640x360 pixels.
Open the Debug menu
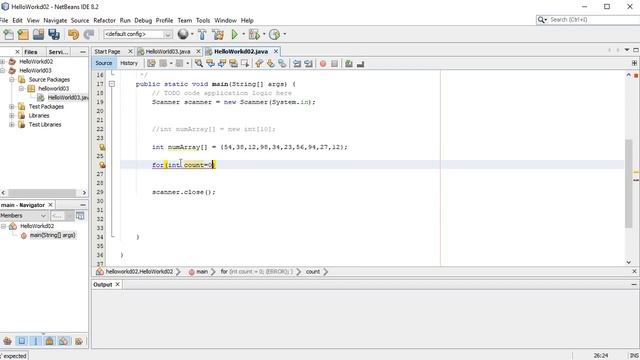pos(143,20)
